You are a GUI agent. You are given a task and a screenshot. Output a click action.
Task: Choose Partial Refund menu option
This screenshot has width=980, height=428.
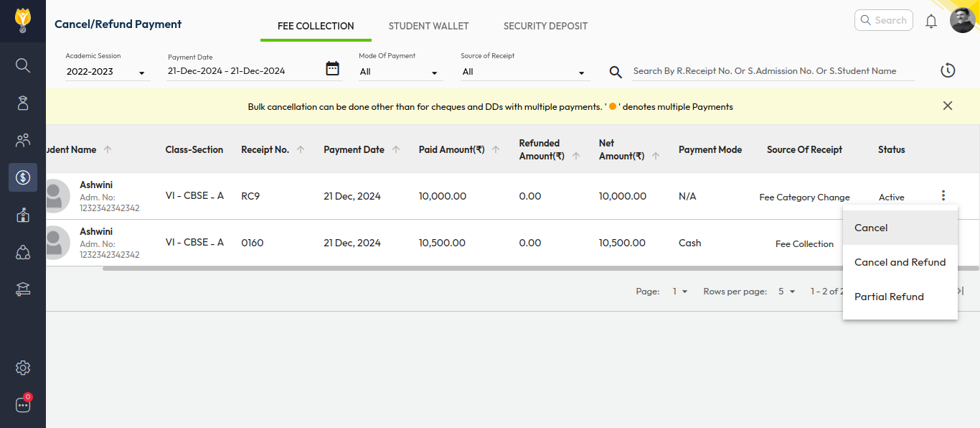[889, 297]
